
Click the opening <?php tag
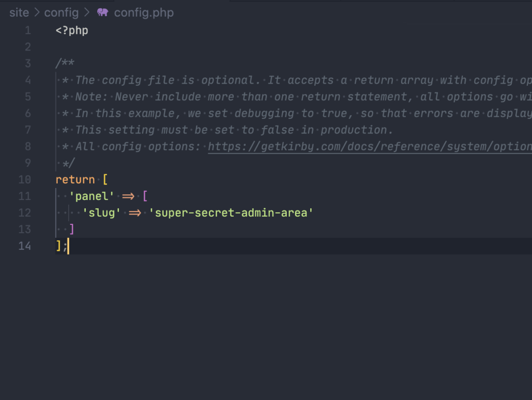[72, 31]
